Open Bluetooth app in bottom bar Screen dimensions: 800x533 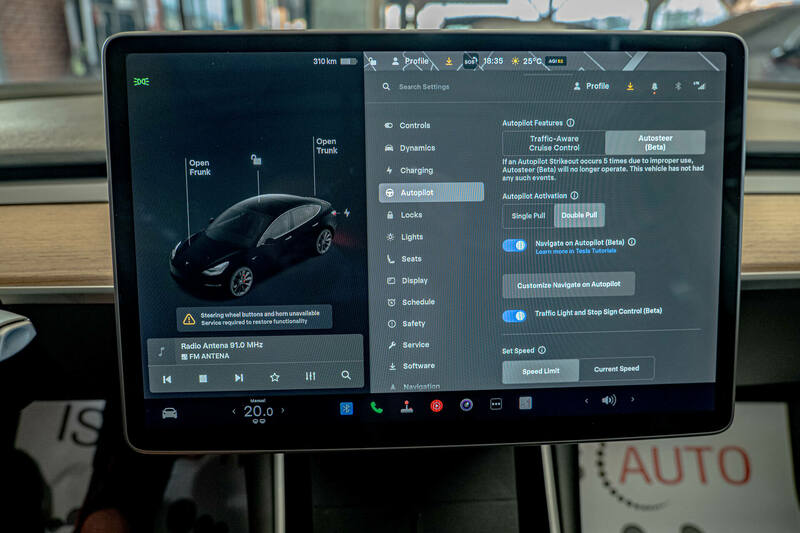(x=346, y=408)
